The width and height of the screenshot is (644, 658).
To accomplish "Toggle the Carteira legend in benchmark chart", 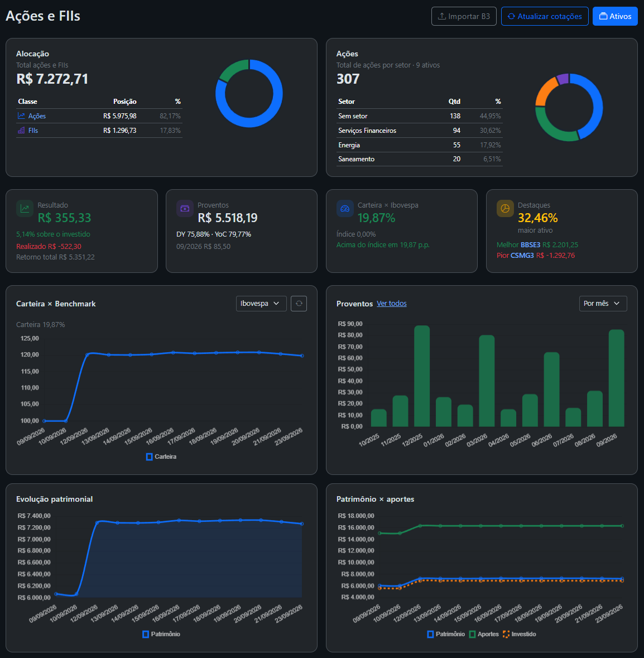I will [x=161, y=457].
